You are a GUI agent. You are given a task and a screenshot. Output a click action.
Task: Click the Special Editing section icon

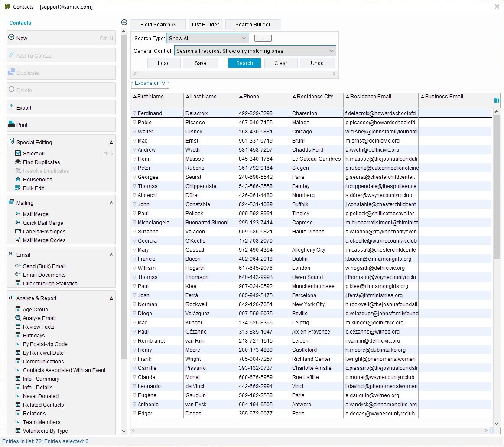(11, 141)
